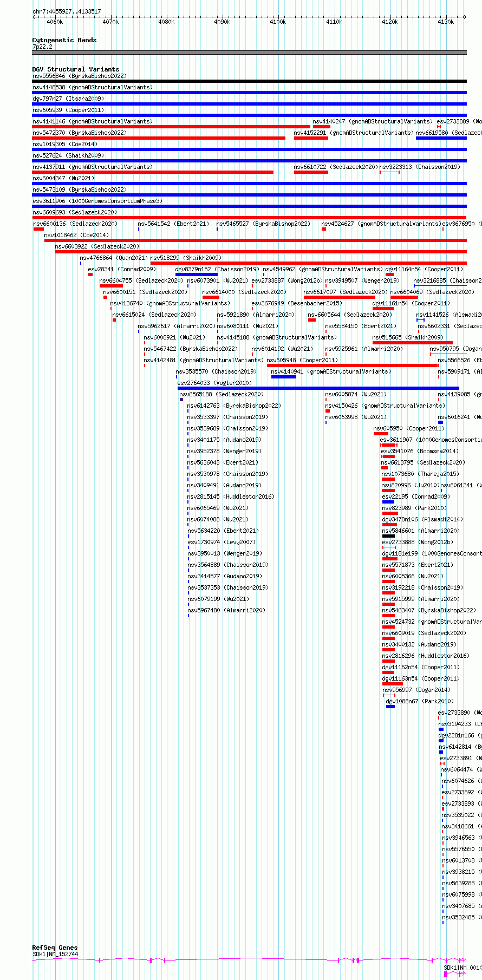Select nsv5967480 (Almarri2020) label
482x980 pixels.
click(226, 610)
